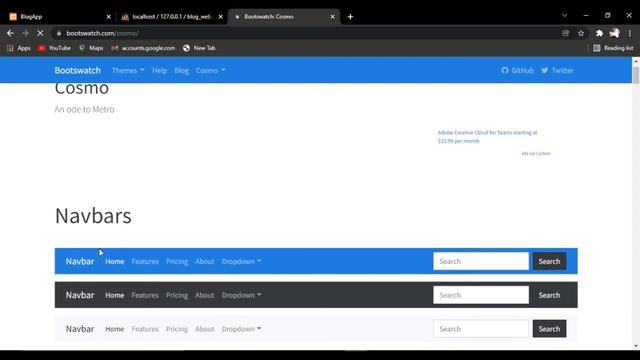The height and width of the screenshot is (360, 640).
Task: Click the Search input in the light navbar
Action: click(x=481, y=329)
